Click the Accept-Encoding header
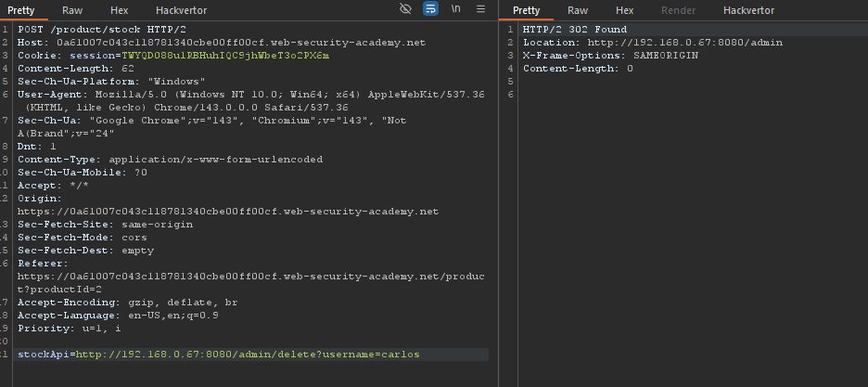Screen dimensions: 868x387 [x=127, y=303]
